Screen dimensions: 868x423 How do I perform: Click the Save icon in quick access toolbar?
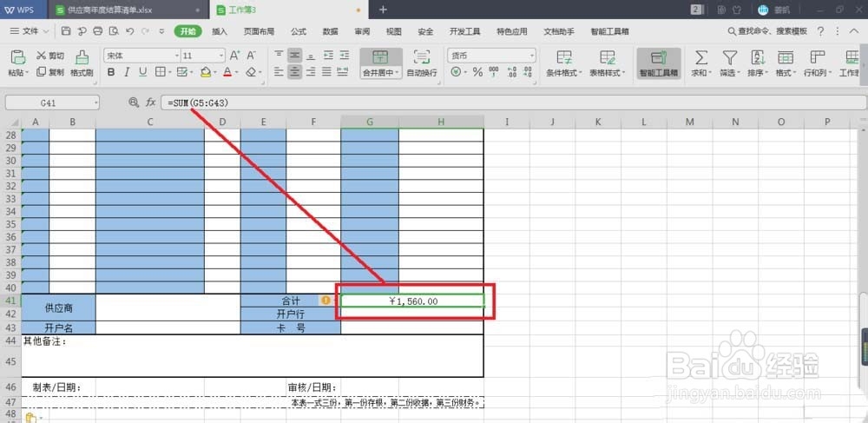(x=67, y=31)
